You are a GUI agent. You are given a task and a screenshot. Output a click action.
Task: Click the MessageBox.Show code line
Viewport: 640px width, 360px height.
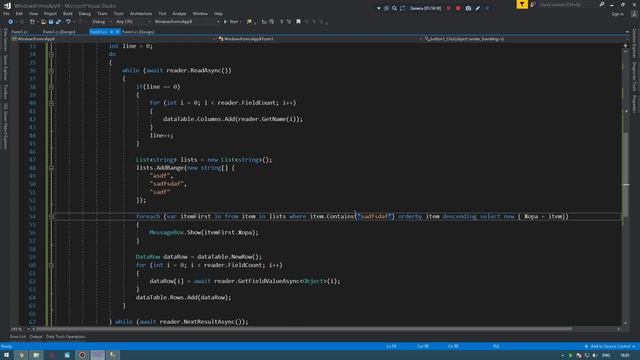coord(204,233)
